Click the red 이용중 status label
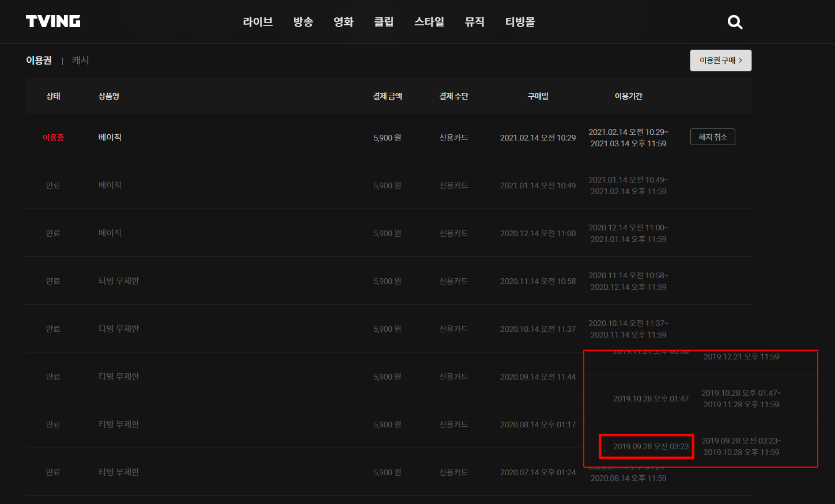 [53, 138]
